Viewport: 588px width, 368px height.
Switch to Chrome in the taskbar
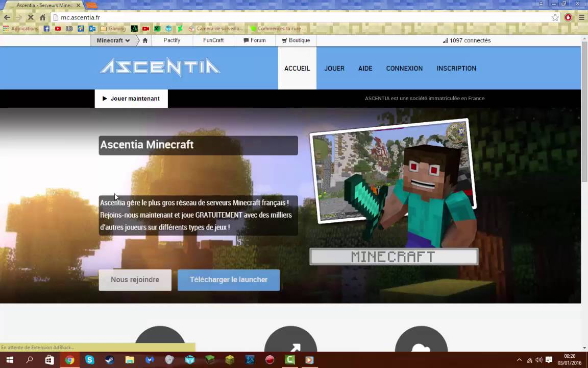[x=69, y=360]
